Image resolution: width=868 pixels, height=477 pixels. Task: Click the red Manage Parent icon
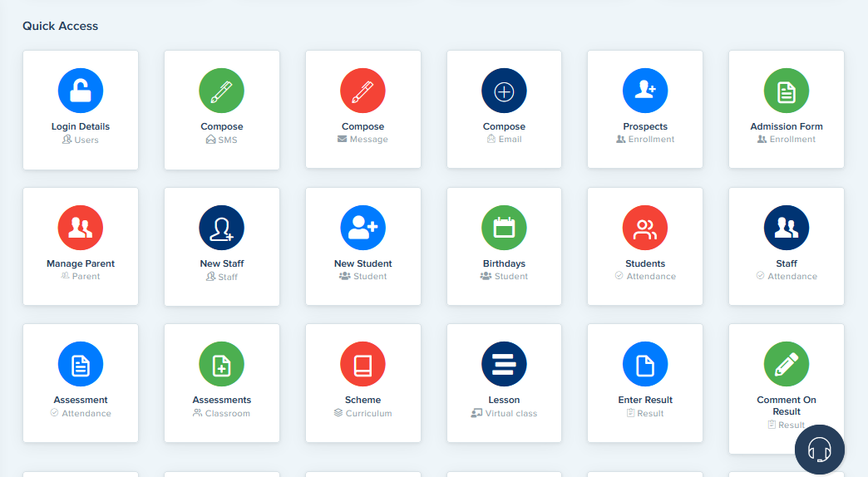[x=81, y=228]
